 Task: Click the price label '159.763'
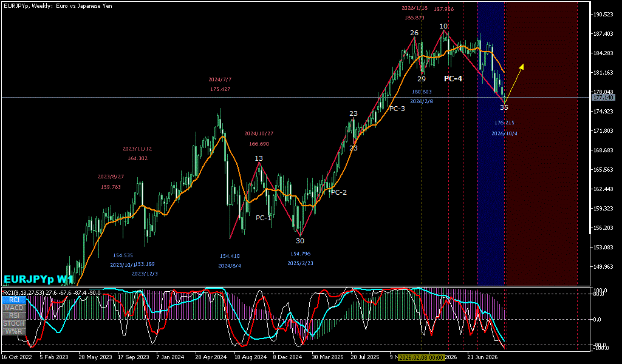(x=111, y=187)
